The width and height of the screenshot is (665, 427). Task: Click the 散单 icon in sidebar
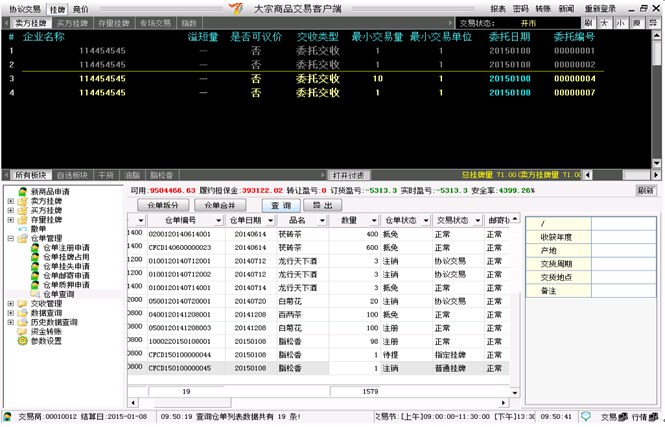(x=22, y=228)
